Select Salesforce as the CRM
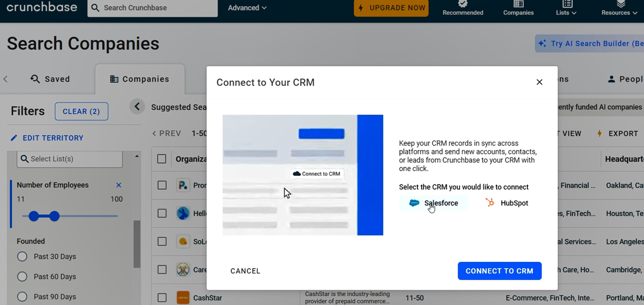The width and height of the screenshot is (644, 305). pos(433,203)
